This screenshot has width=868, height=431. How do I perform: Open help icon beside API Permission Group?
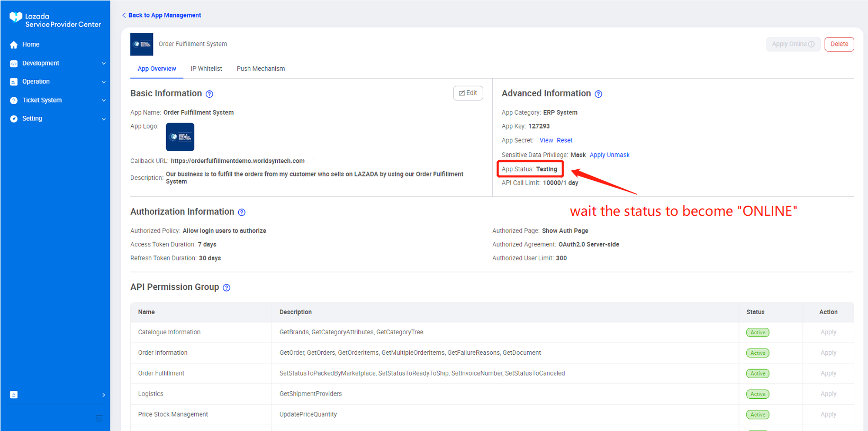click(227, 288)
